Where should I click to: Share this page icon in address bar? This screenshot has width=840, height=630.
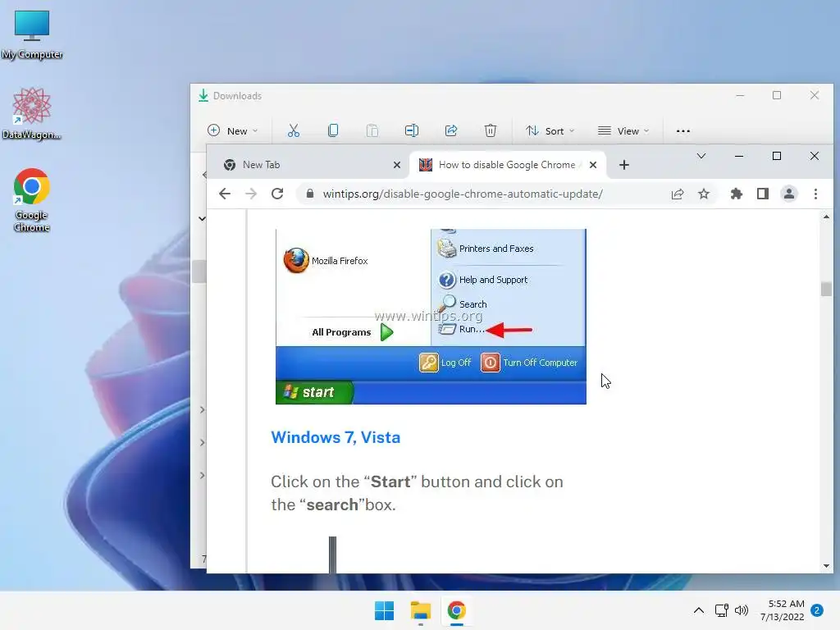(x=678, y=194)
